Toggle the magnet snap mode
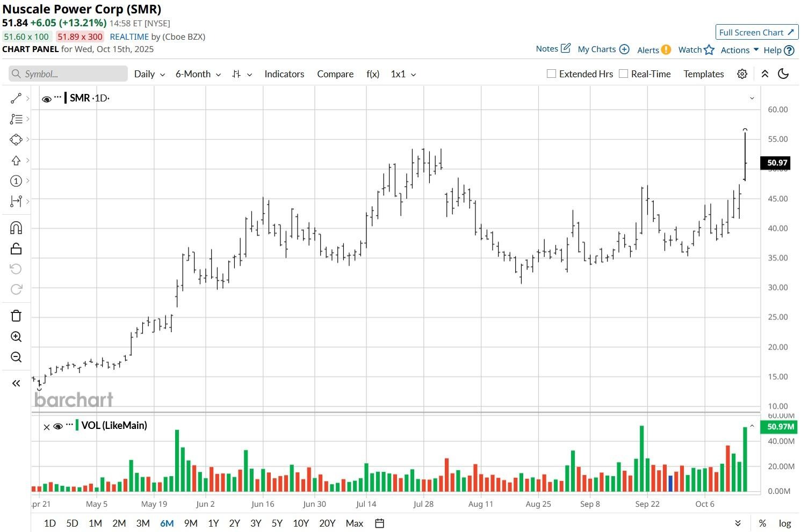 16,228
